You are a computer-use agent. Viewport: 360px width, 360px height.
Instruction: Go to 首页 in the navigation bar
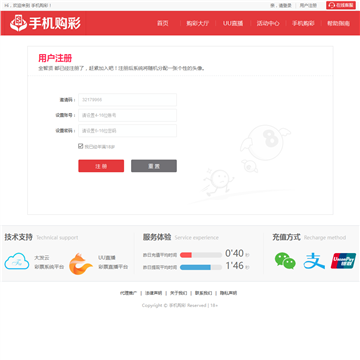(x=163, y=23)
